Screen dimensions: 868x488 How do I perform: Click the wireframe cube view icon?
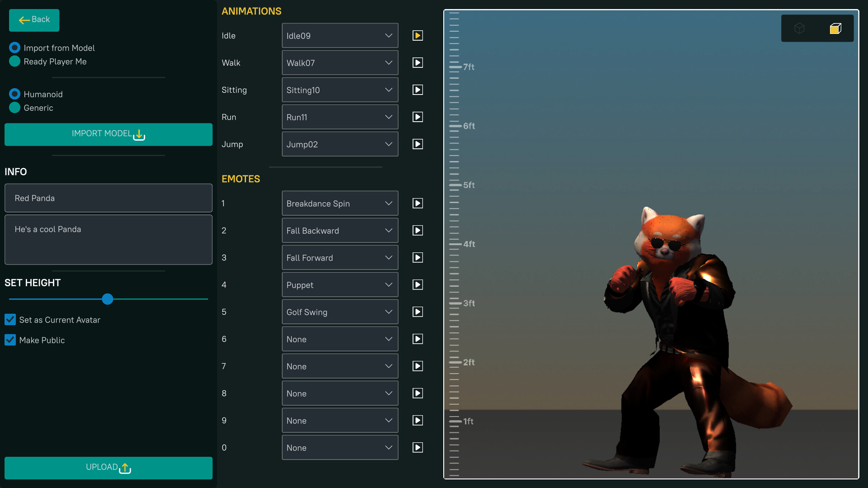(799, 28)
